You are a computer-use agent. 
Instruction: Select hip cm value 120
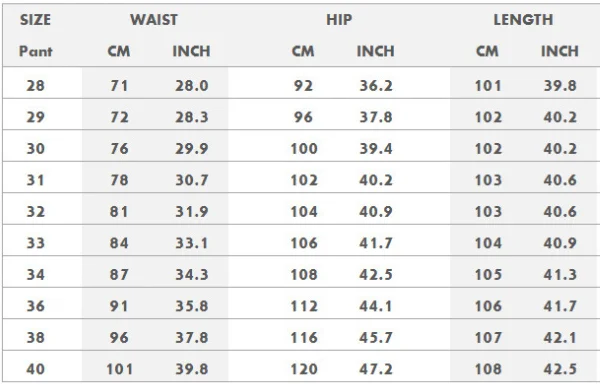click(304, 369)
